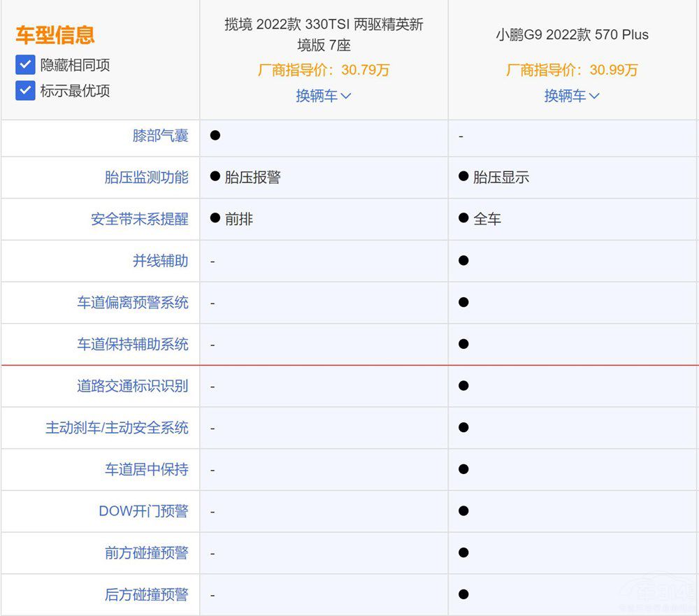Click the 厂商指导价 30.99万 price text
The image size is (699, 616).
point(573,69)
